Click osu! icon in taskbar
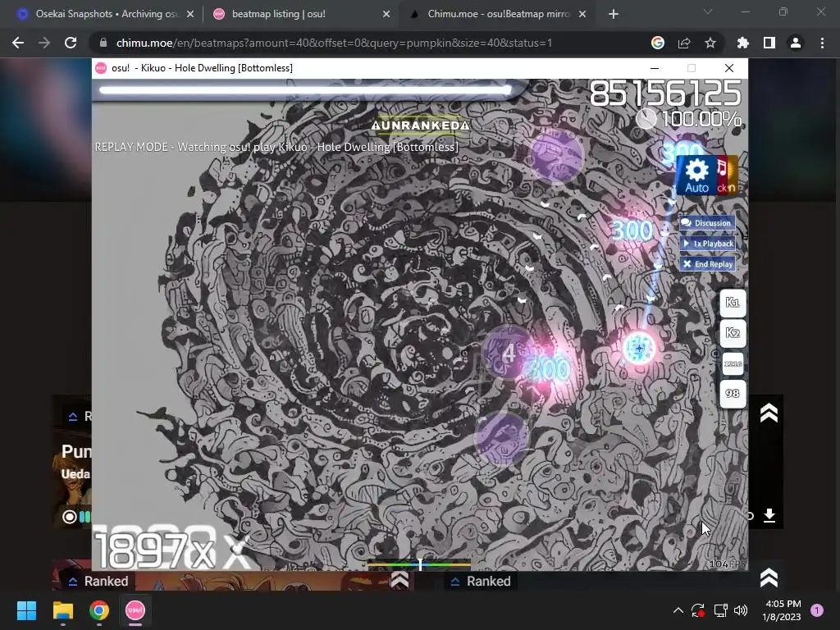 [135, 610]
